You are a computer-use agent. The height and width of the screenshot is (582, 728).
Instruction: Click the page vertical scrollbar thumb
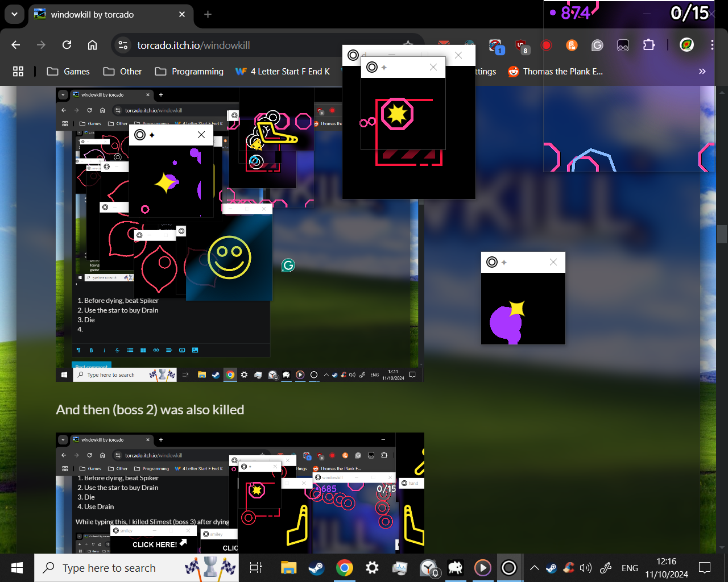coord(722,234)
